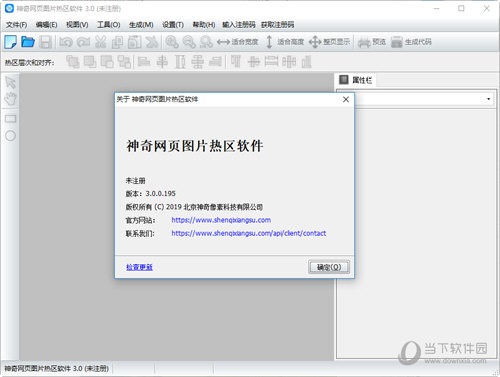Open the contact us api/client/contact link
The width and height of the screenshot is (500, 377).
[x=249, y=233]
